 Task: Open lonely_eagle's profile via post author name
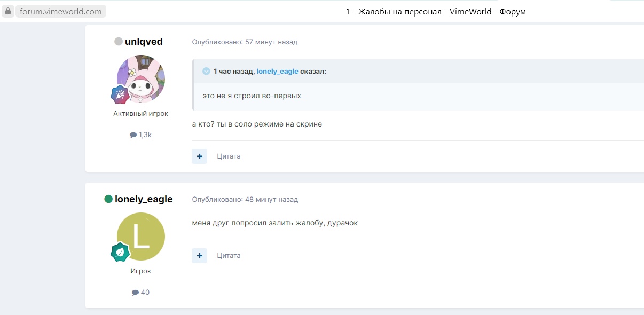click(144, 199)
